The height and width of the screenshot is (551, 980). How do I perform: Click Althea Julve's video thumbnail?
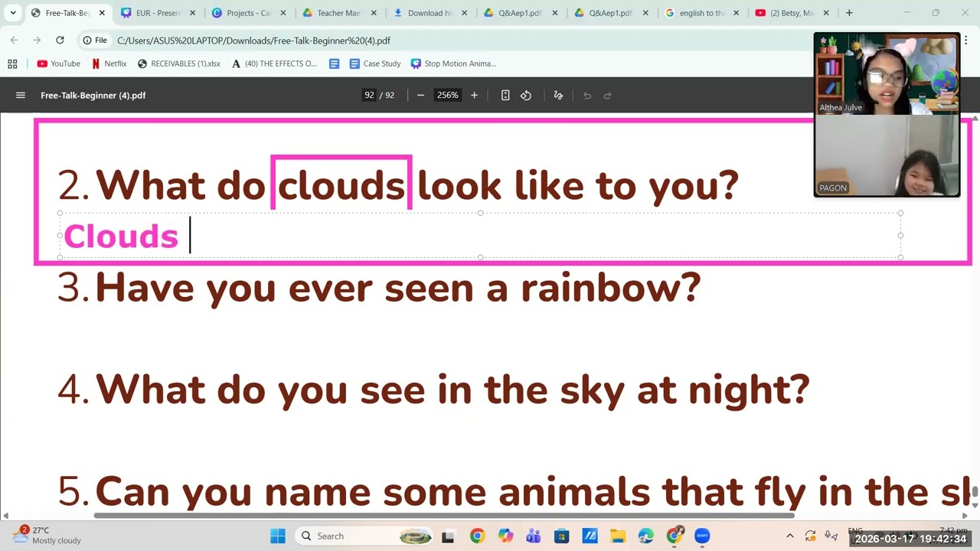point(887,74)
